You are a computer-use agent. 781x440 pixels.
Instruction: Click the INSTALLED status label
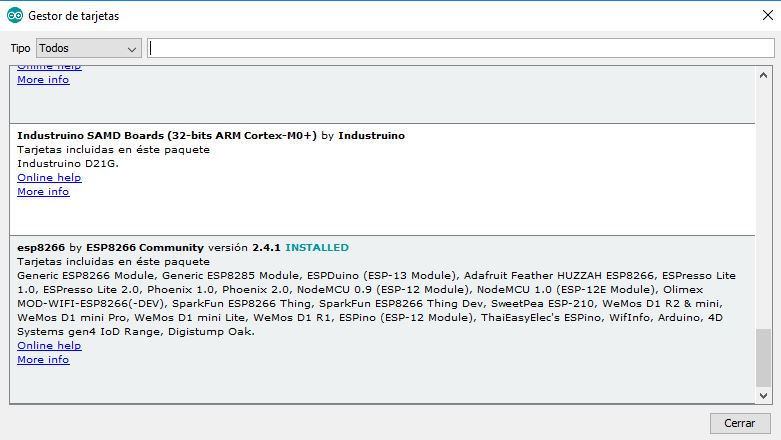(x=317, y=248)
